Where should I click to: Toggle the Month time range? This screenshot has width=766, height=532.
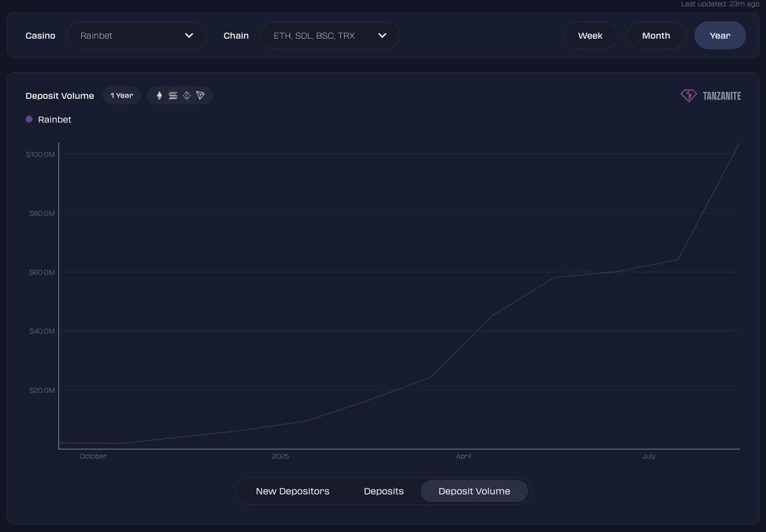(x=656, y=35)
